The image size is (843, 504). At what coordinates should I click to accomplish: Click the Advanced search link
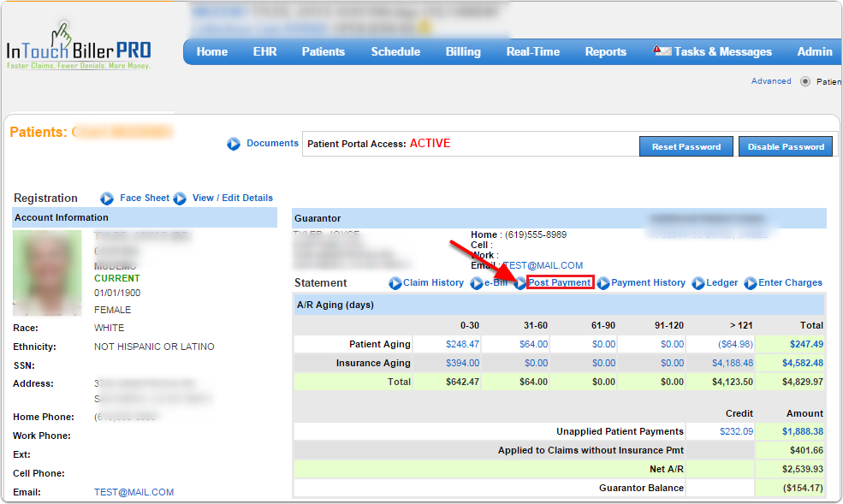click(x=771, y=81)
